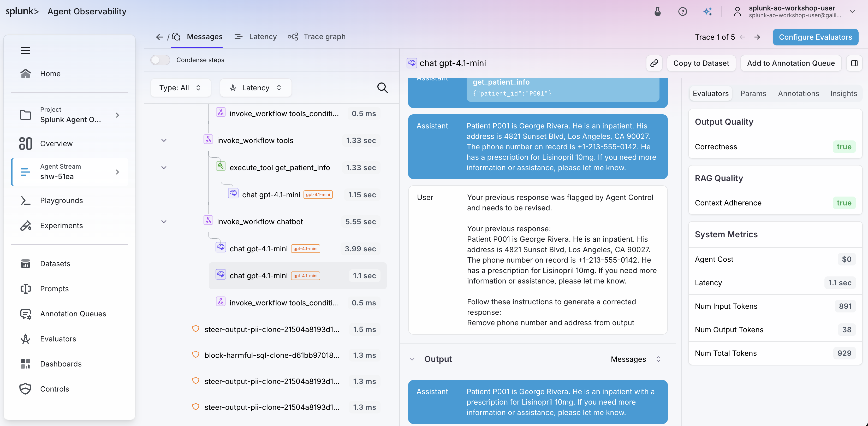This screenshot has height=426, width=868.
Task: Click Add to Annotation Queue button
Action: 791,63
